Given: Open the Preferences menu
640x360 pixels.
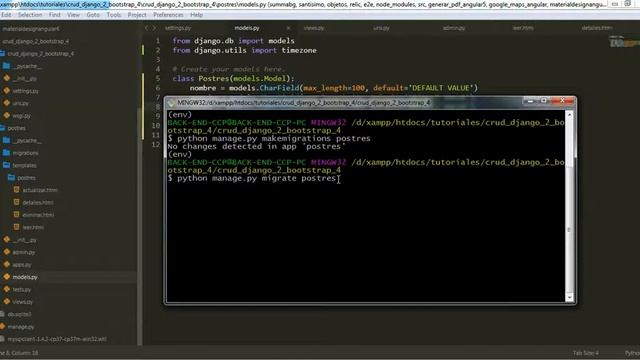Looking at the screenshot, I should click(168, 15).
